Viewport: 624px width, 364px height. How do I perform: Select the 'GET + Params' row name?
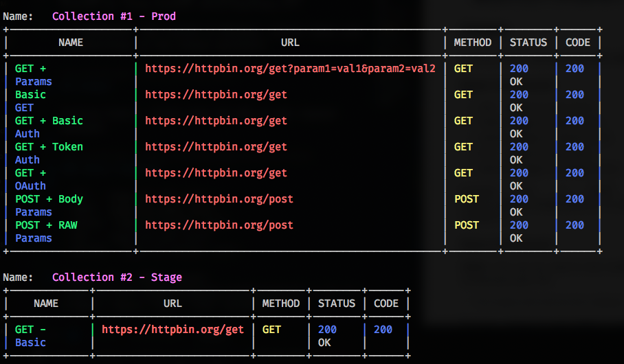34,75
